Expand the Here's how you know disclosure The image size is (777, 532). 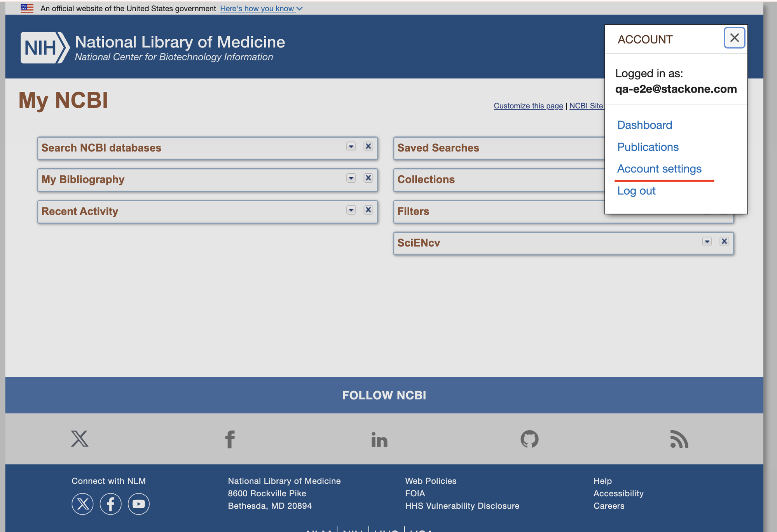(261, 9)
